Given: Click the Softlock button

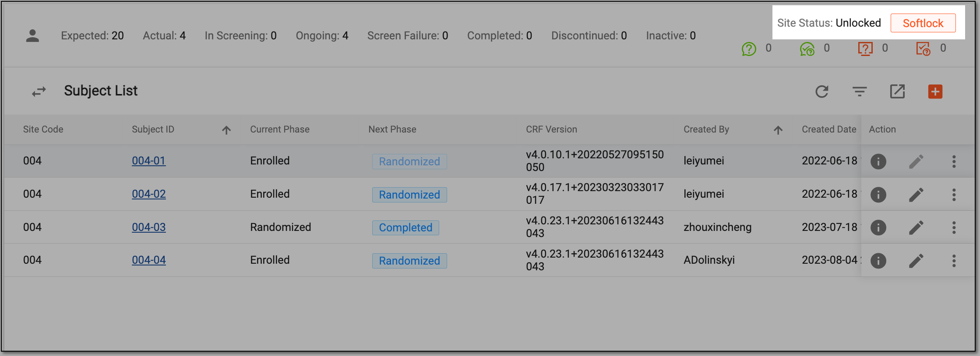Looking at the screenshot, I should 923,23.
